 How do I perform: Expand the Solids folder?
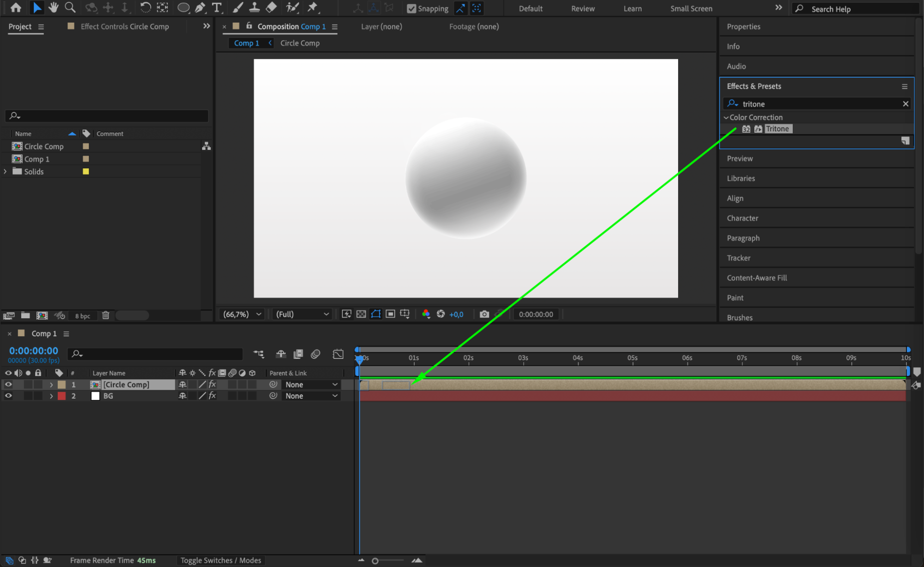[x=5, y=172]
